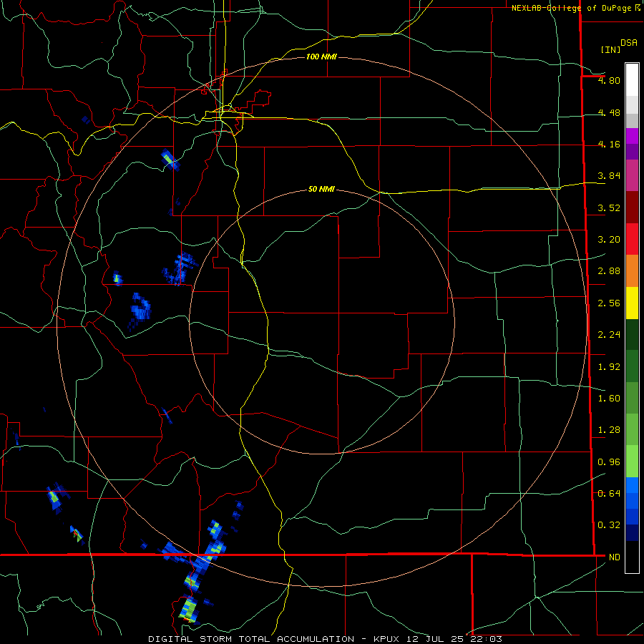Click the NEXLAB-College of DuPage credit text

click(x=573, y=8)
